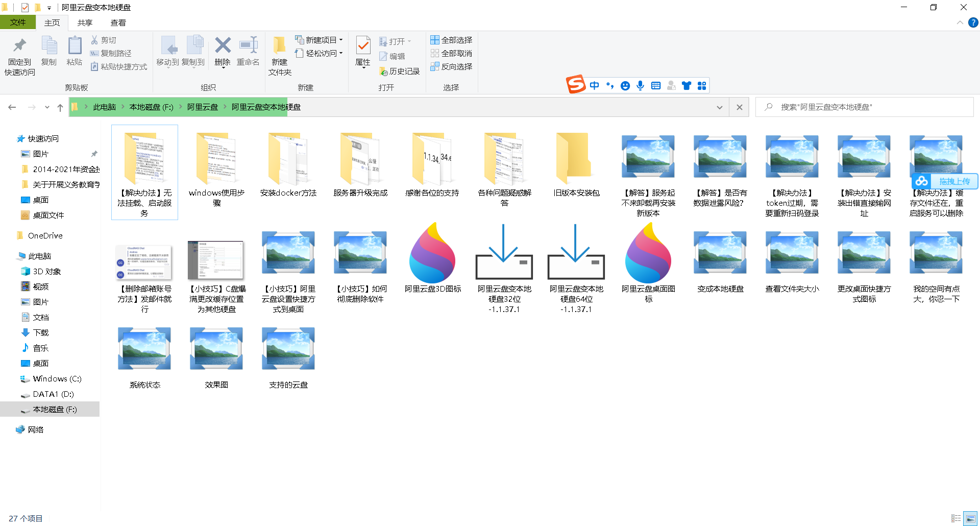Screen dimensions: 980x526
Task: Click the Pin to Quick Access icon
Action: (x=19, y=46)
